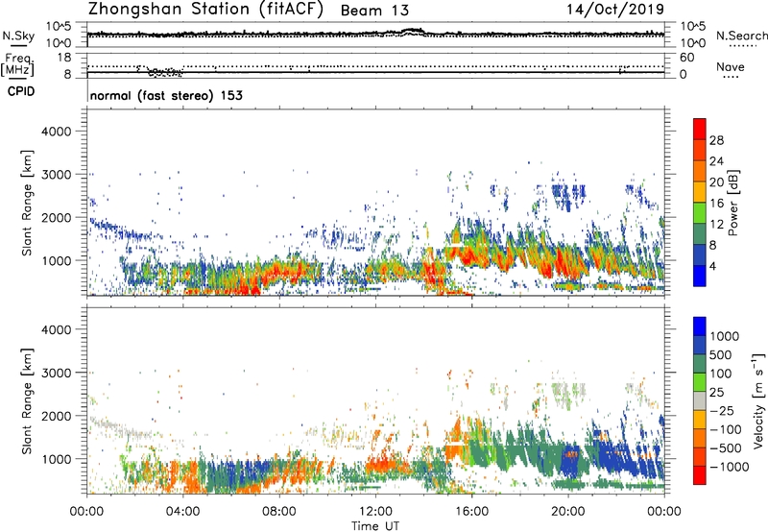Click the "28" label on the power scale
The image size is (768, 532).
(x=716, y=140)
